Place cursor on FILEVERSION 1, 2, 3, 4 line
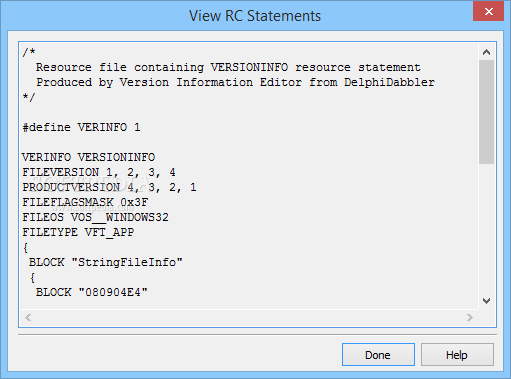This screenshot has width=511, height=379. pos(99,172)
